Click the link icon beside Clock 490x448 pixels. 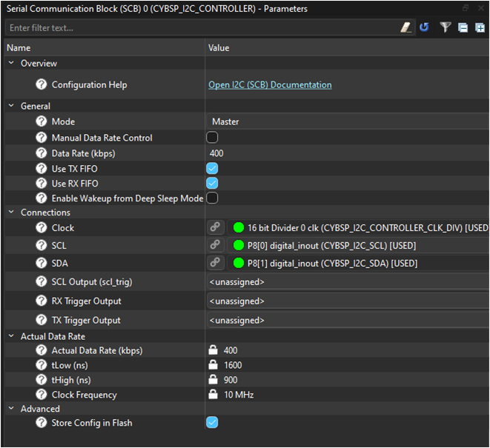point(215,228)
